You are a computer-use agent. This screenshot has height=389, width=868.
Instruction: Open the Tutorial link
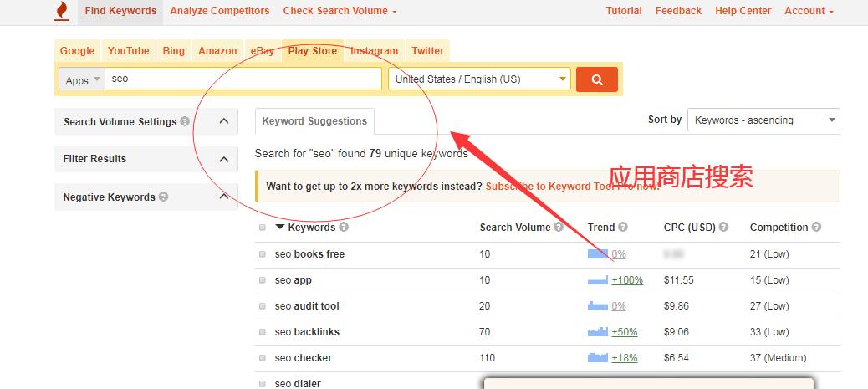click(624, 11)
